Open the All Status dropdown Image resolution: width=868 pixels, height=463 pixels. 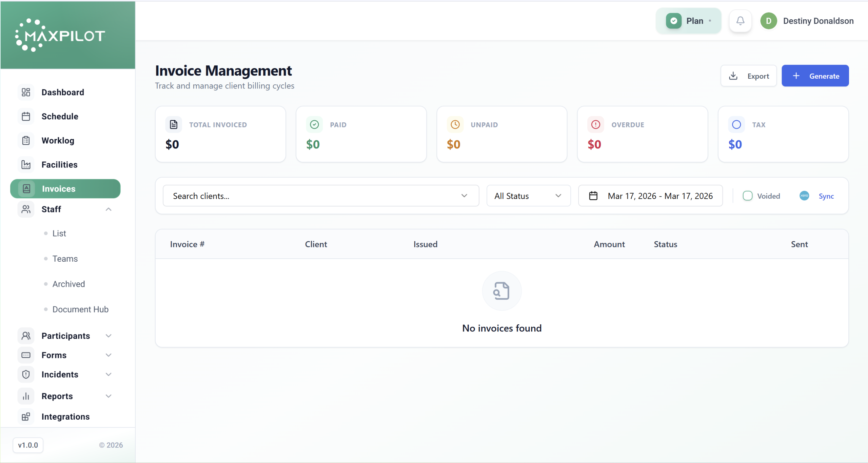pyautogui.click(x=528, y=196)
